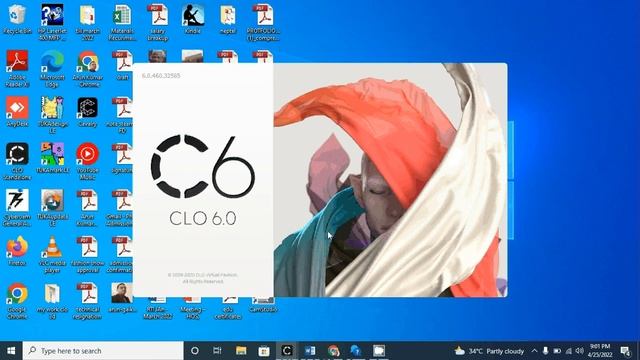640x360 pixels.
Task: Select the neptel folder on desktop
Action: coord(228,19)
